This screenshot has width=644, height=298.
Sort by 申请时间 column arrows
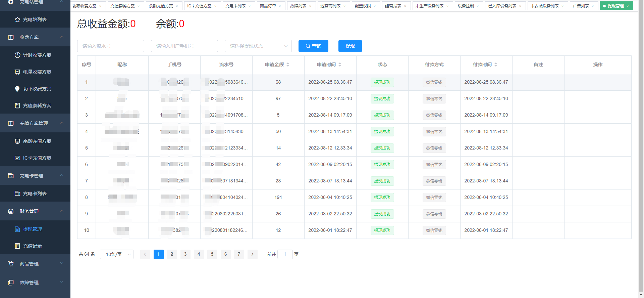[x=340, y=65]
